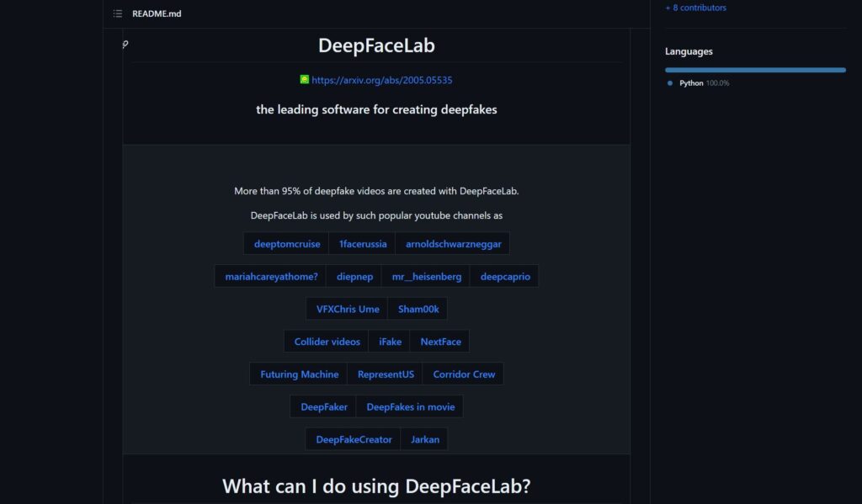862x504 pixels.
Task: Visit the deepcaprio channel link
Action: (x=505, y=277)
